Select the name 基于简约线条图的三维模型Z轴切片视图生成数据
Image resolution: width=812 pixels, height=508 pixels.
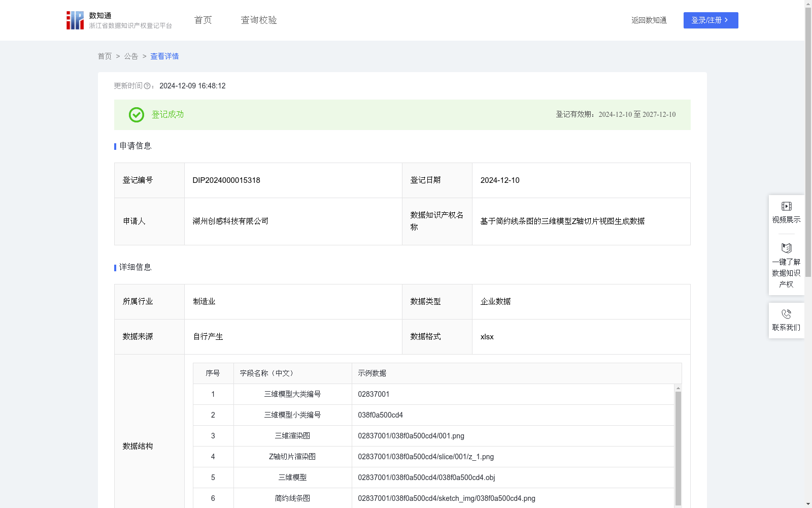coord(562,221)
